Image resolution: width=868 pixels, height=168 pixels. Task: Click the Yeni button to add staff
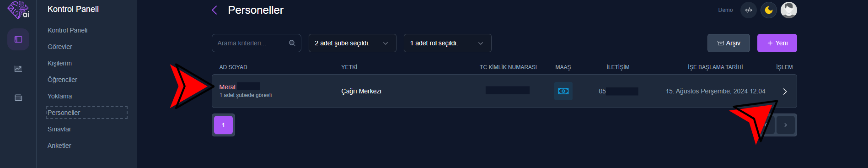point(777,43)
